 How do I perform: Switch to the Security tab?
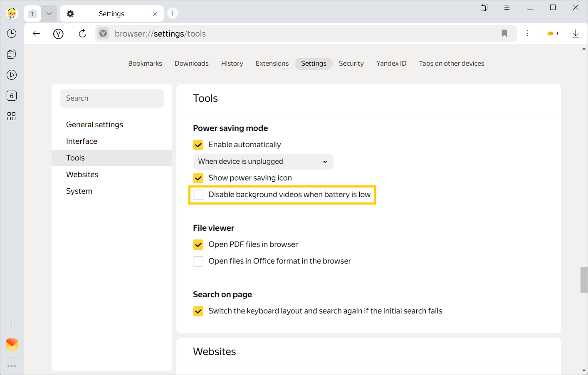click(351, 63)
